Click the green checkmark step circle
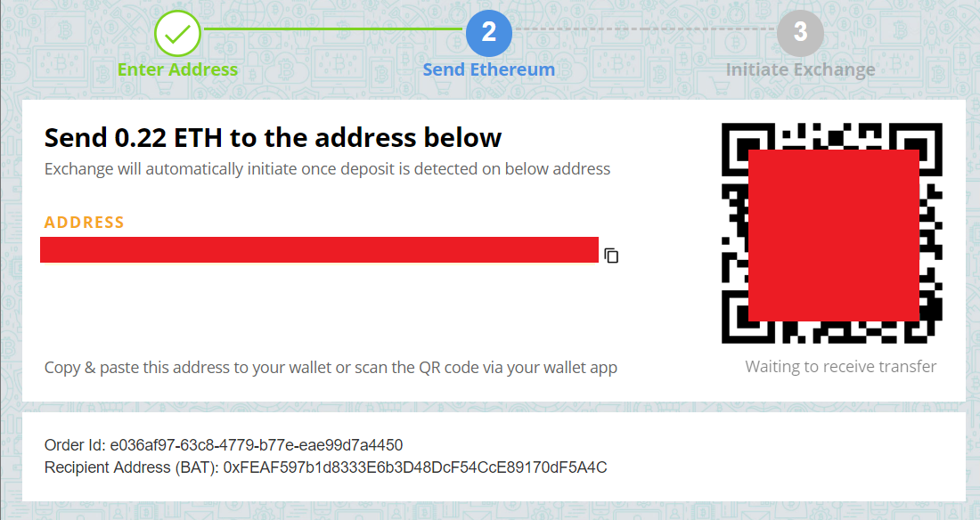This screenshot has width=980, height=520. click(x=177, y=33)
